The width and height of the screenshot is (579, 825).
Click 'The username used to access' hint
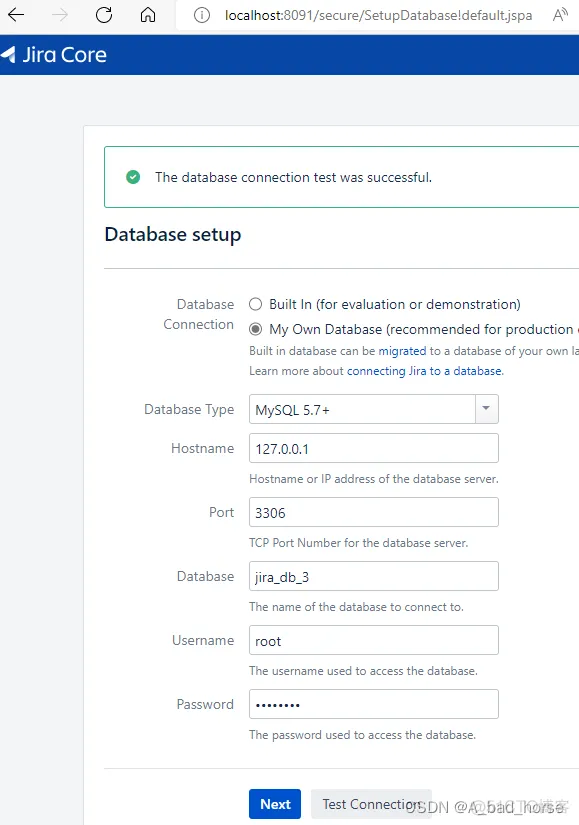coord(363,671)
